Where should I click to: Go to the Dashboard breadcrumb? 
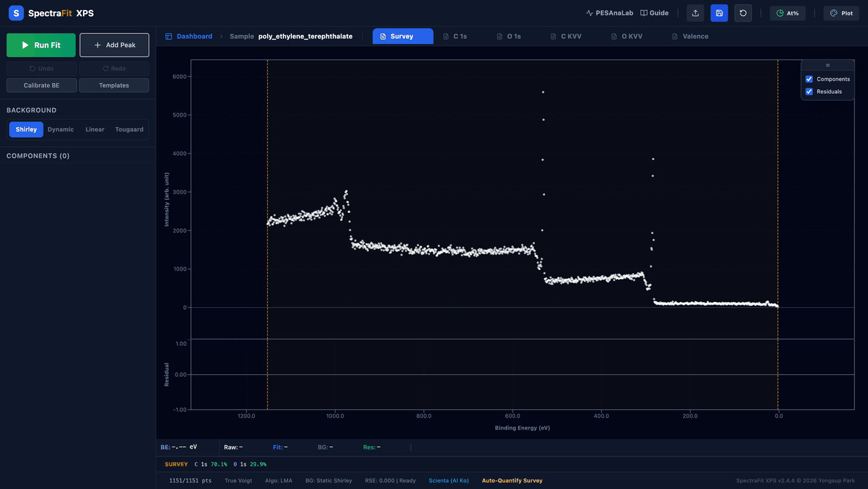pyautogui.click(x=189, y=37)
